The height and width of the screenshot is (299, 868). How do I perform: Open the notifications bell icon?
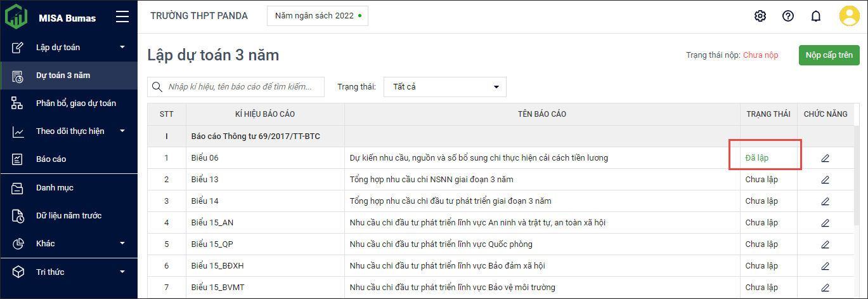816,17
